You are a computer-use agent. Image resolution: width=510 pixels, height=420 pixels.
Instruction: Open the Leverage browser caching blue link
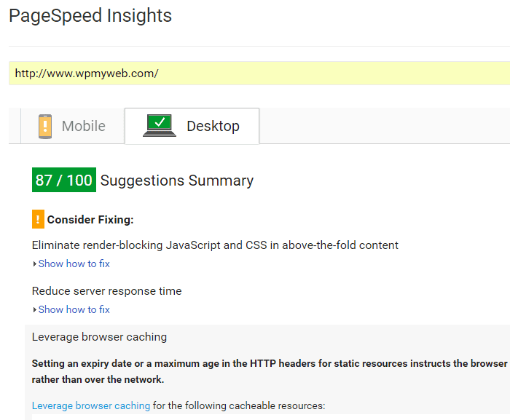[x=91, y=405]
